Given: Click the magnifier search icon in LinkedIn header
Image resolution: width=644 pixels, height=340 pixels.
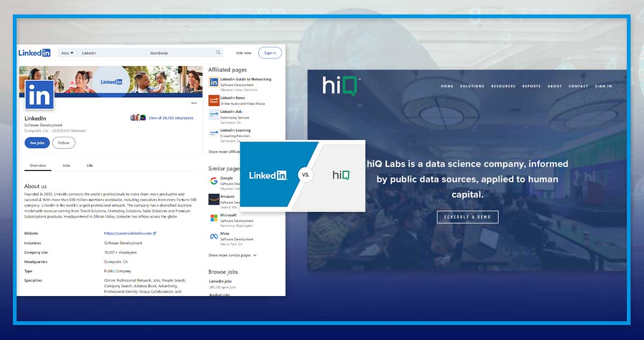Looking at the screenshot, I should [x=218, y=53].
